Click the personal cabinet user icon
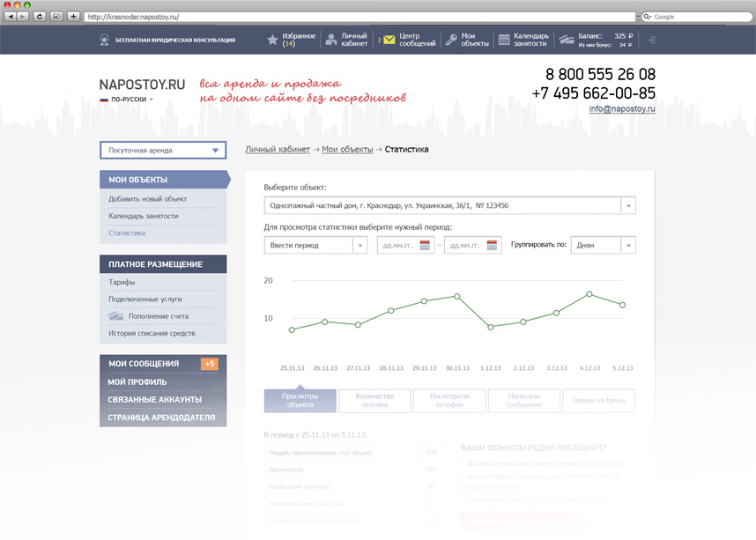This screenshot has height=540, width=756. click(x=330, y=40)
